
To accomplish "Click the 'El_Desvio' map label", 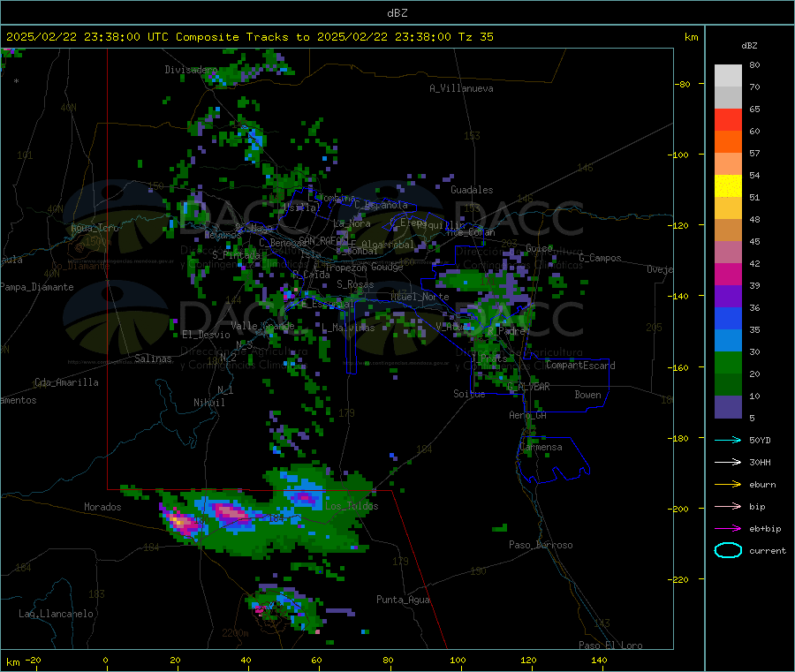I will click(206, 335).
